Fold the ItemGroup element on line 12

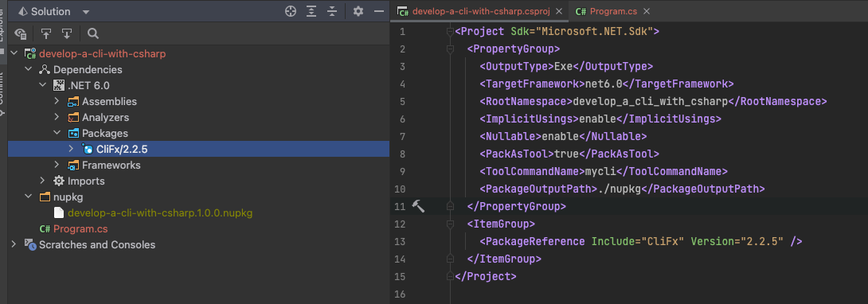(x=450, y=224)
